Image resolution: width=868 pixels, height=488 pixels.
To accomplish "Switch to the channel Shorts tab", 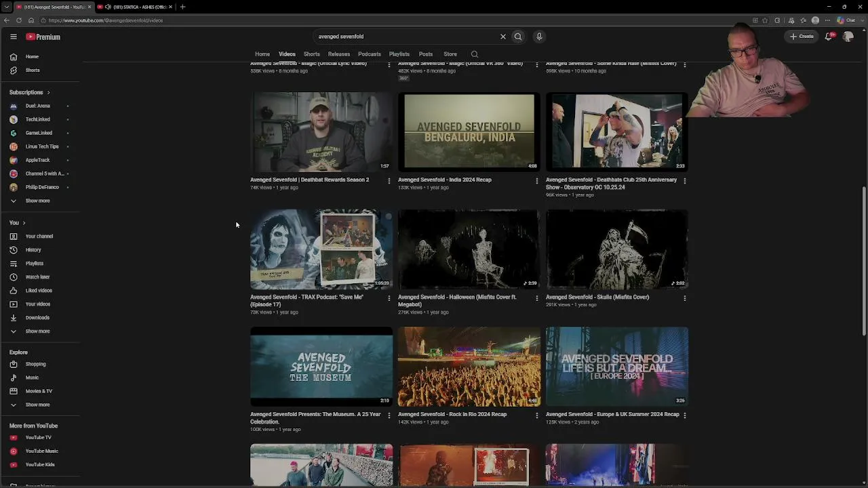I will tap(312, 54).
